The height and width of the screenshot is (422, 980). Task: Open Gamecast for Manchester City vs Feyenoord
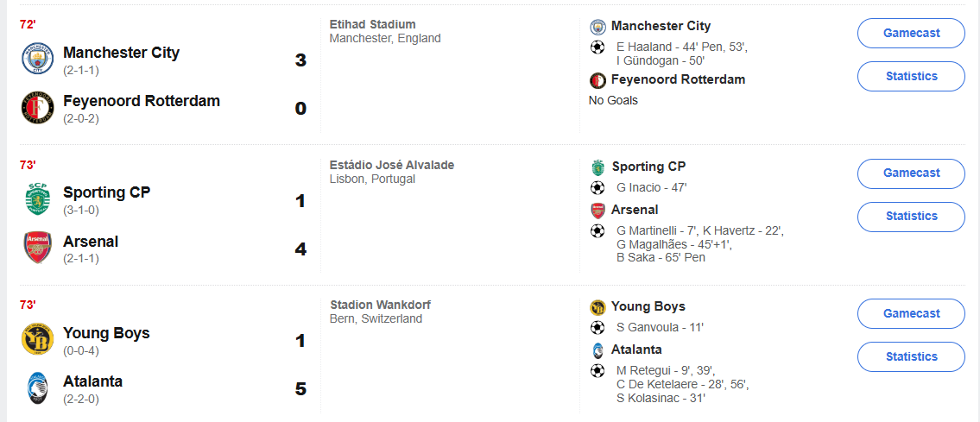coord(911,33)
